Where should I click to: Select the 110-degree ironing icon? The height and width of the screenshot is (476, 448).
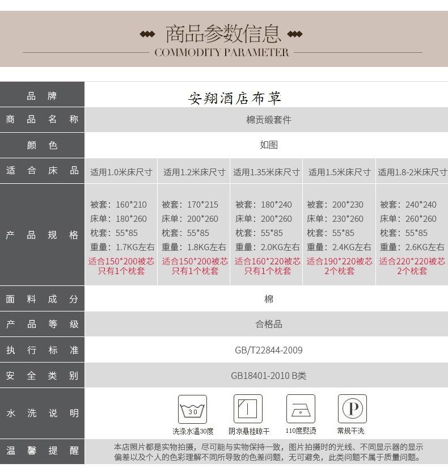301,409
